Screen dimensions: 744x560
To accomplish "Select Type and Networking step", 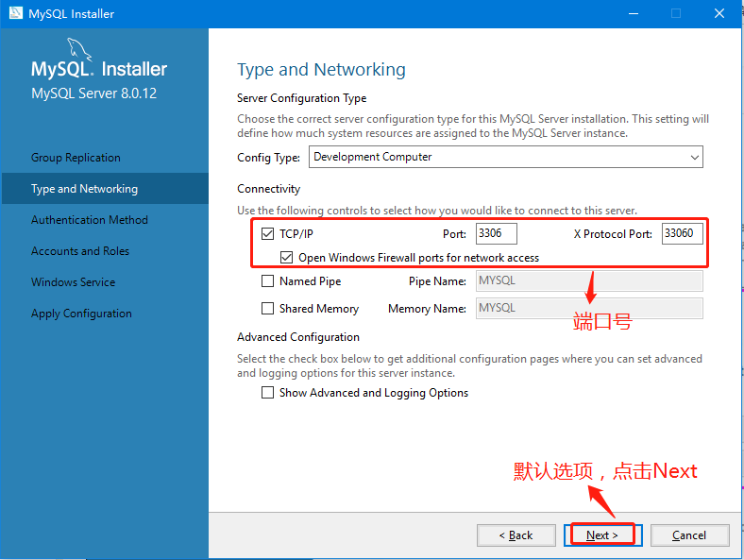I will tap(105, 189).
